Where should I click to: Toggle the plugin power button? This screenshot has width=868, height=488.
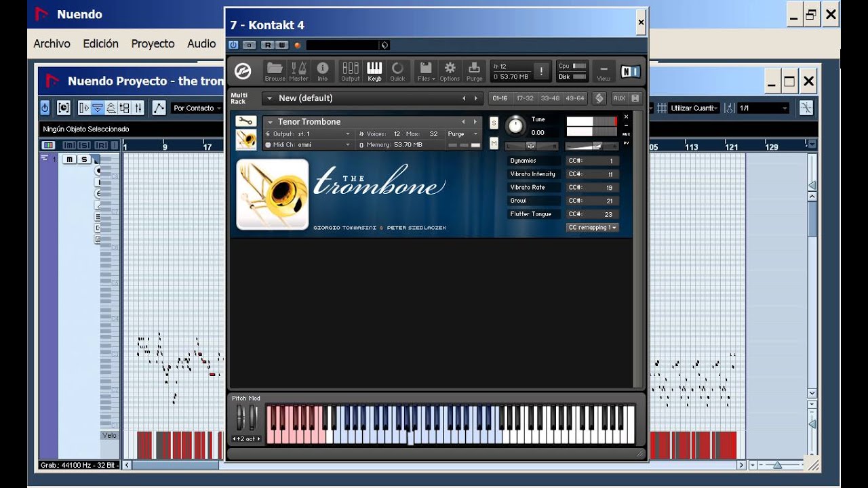(233, 45)
